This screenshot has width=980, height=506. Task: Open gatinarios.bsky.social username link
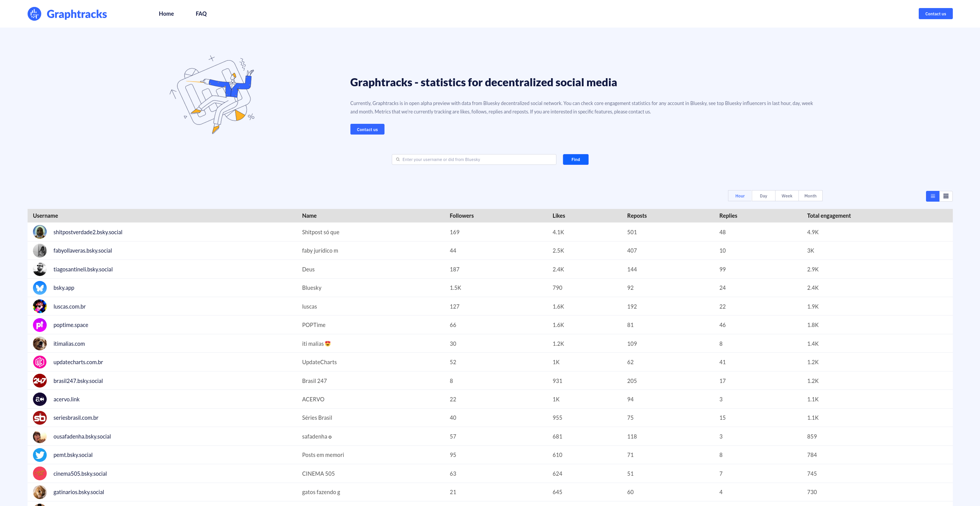pyautogui.click(x=79, y=492)
